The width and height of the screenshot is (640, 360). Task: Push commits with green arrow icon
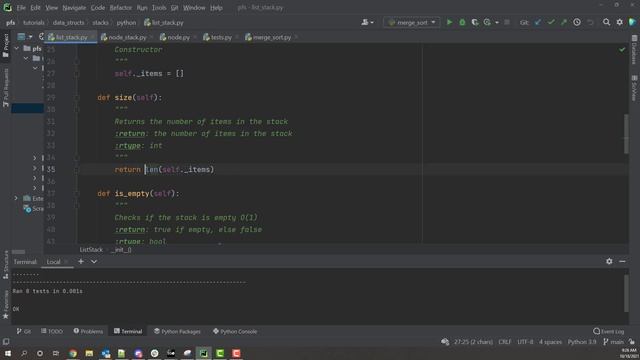(564, 22)
